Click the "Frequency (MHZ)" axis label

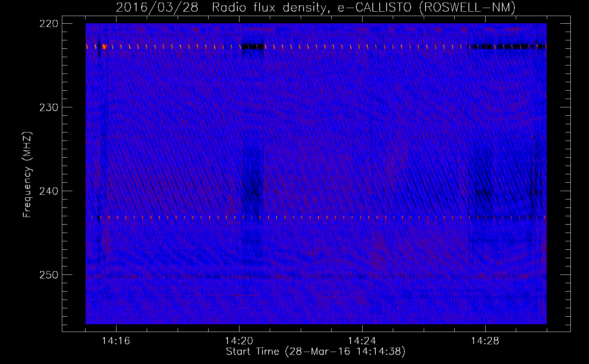(x=27, y=175)
